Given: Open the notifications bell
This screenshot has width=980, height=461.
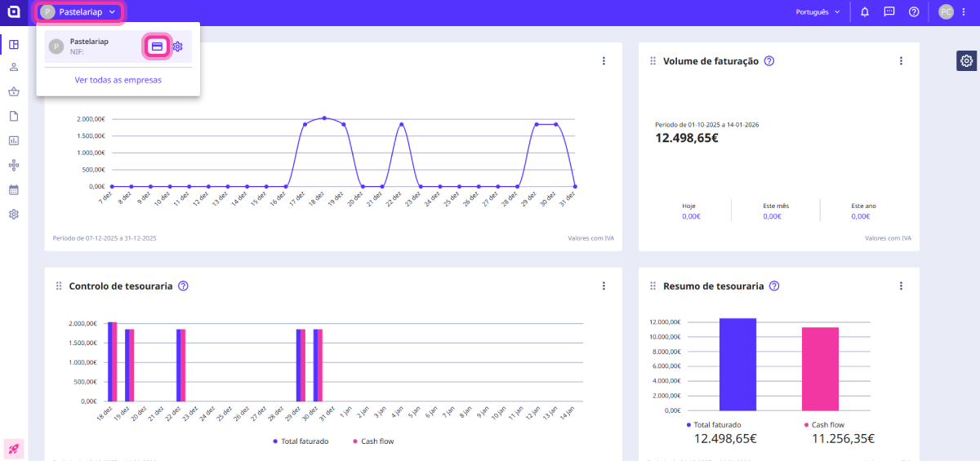Looking at the screenshot, I should click(865, 12).
